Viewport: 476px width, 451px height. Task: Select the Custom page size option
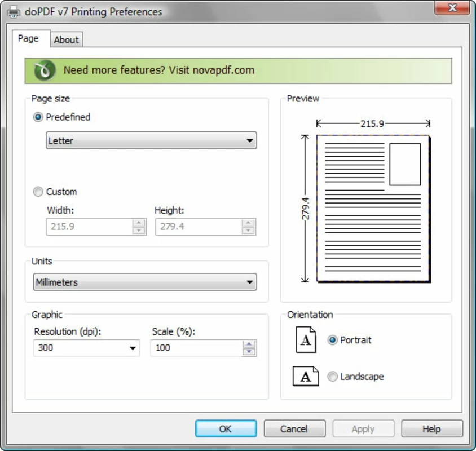pos(38,192)
